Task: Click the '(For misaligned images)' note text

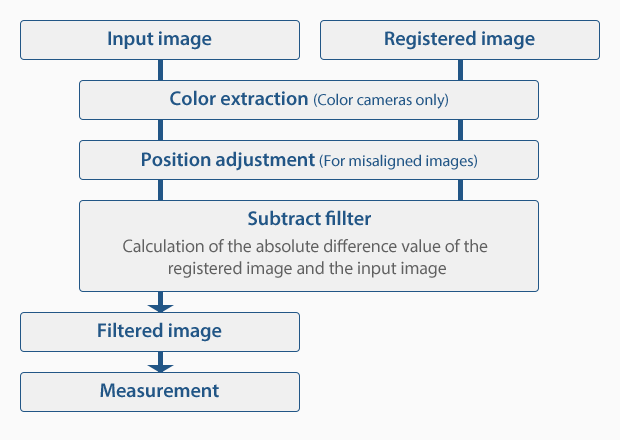Action: (x=398, y=161)
